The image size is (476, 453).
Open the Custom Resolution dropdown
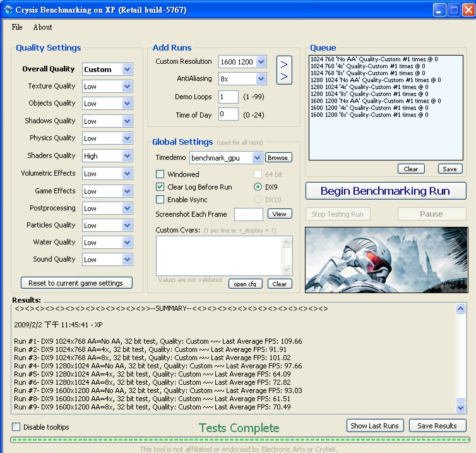pyautogui.click(x=261, y=62)
